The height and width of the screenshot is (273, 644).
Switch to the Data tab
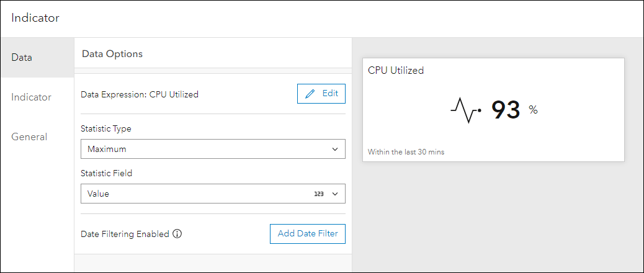point(22,57)
